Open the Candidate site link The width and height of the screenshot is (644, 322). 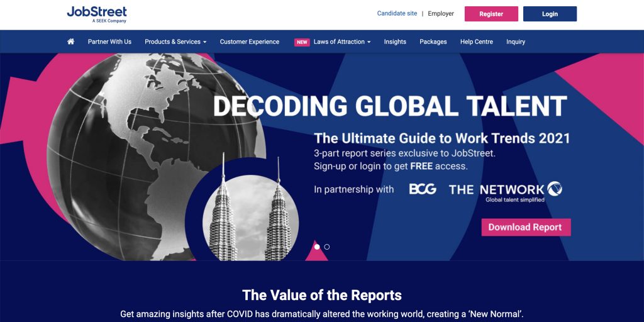click(397, 14)
